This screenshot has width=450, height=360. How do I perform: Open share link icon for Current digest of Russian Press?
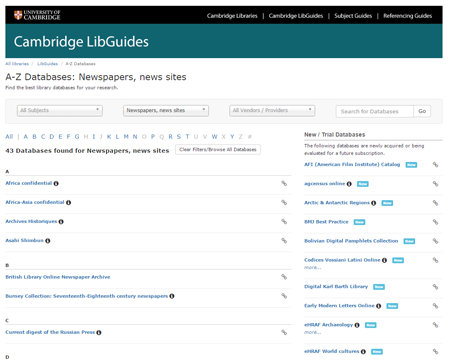coord(284,332)
